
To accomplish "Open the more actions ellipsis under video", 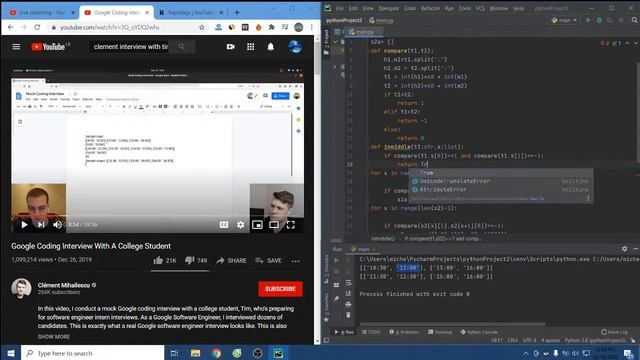I will (296, 261).
